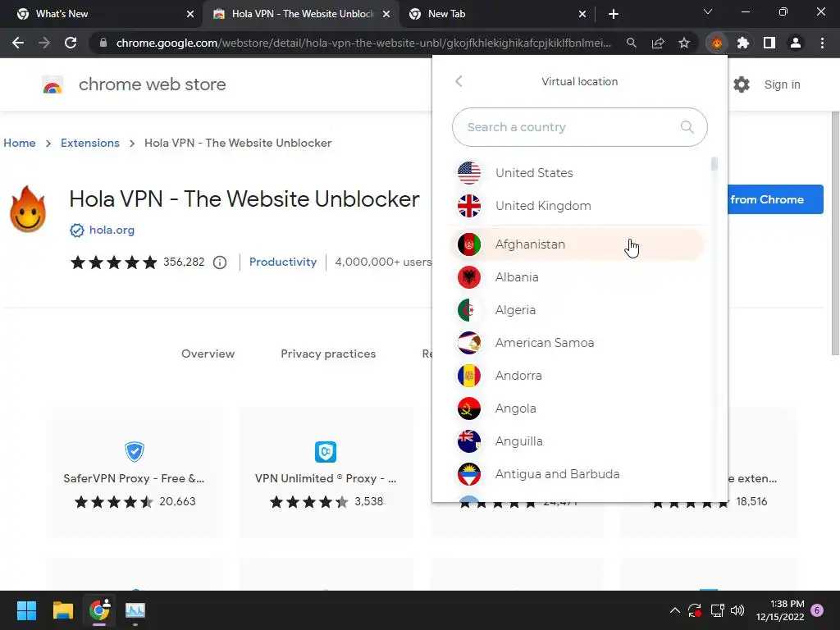Click the zoom magnifier icon in address bar
840x630 pixels.
coord(632,43)
